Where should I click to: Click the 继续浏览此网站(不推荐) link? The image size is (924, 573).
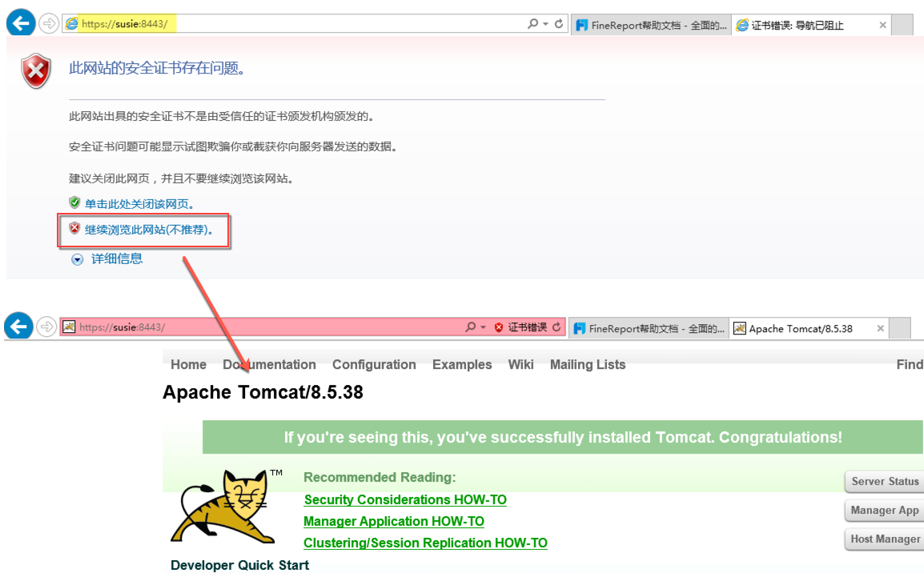coord(149,230)
